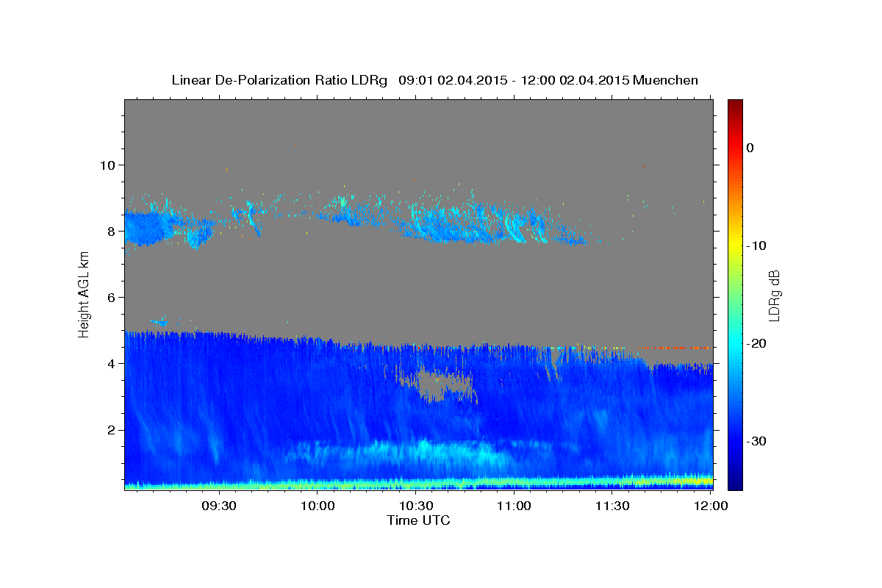The width and height of the screenshot is (882, 588).
Task: Click the Time UTC axis label
Action: 418,520
